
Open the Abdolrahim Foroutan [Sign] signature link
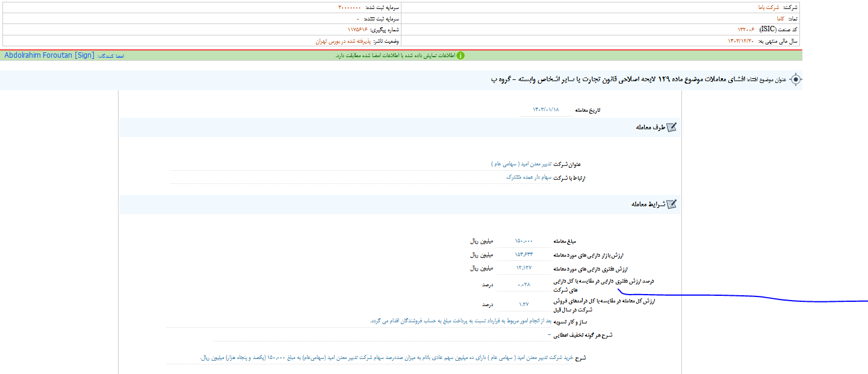point(48,55)
